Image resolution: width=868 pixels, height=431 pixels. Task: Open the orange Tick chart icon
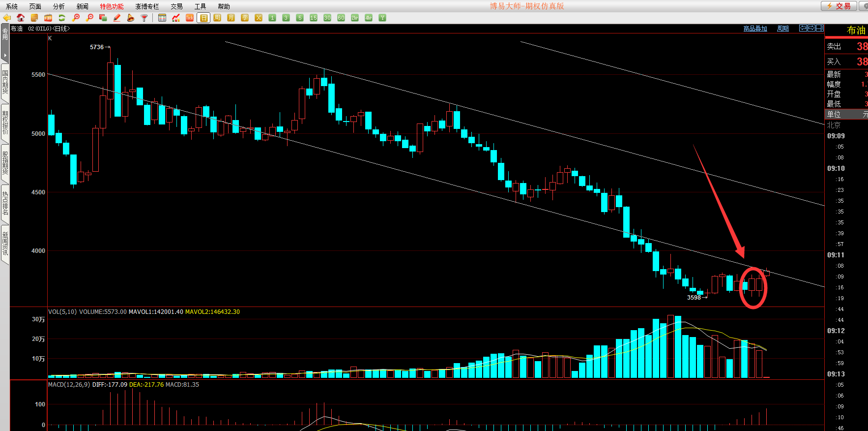tap(190, 18)
